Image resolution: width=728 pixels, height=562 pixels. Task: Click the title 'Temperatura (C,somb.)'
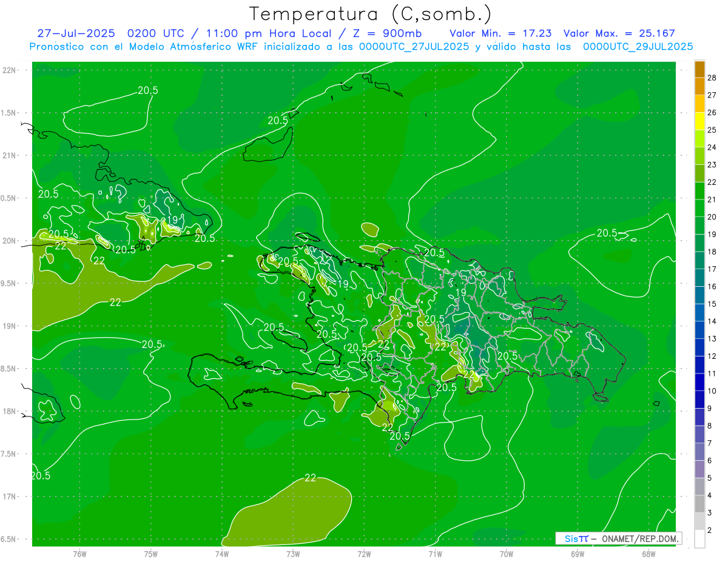[370, 13]
